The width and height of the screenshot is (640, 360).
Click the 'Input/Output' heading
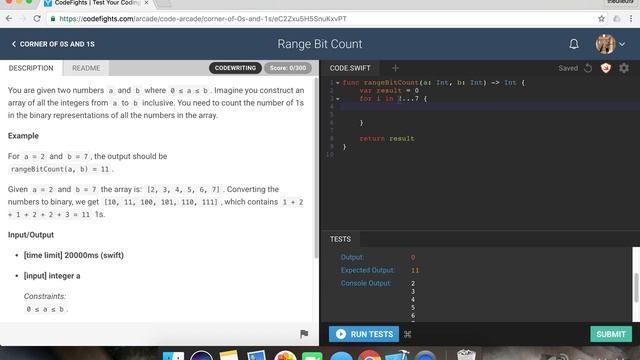point(31,235)
